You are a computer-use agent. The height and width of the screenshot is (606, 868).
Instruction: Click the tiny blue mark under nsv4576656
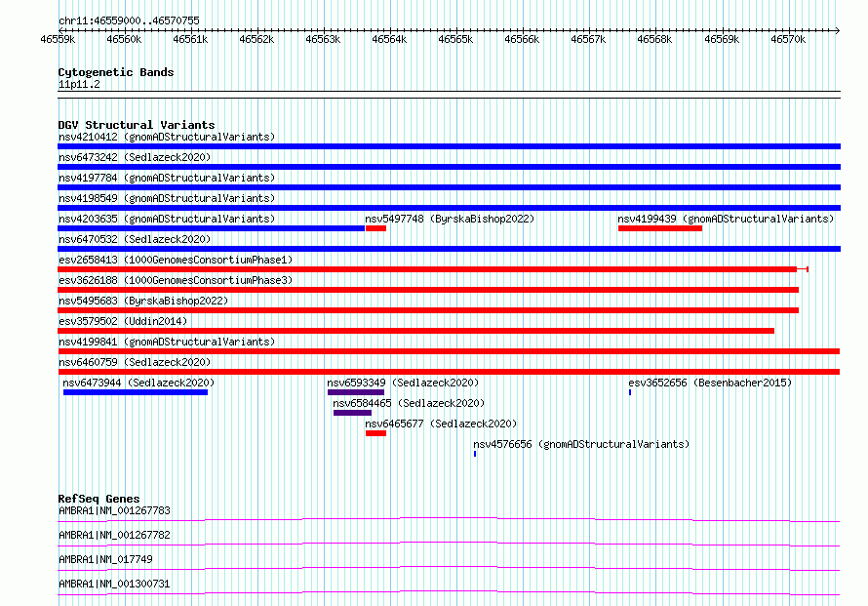coord(475,454)
